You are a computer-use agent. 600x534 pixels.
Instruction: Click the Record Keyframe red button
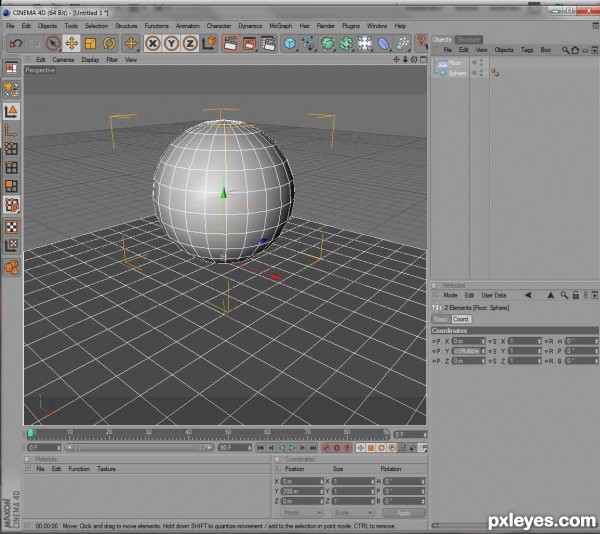326,448
